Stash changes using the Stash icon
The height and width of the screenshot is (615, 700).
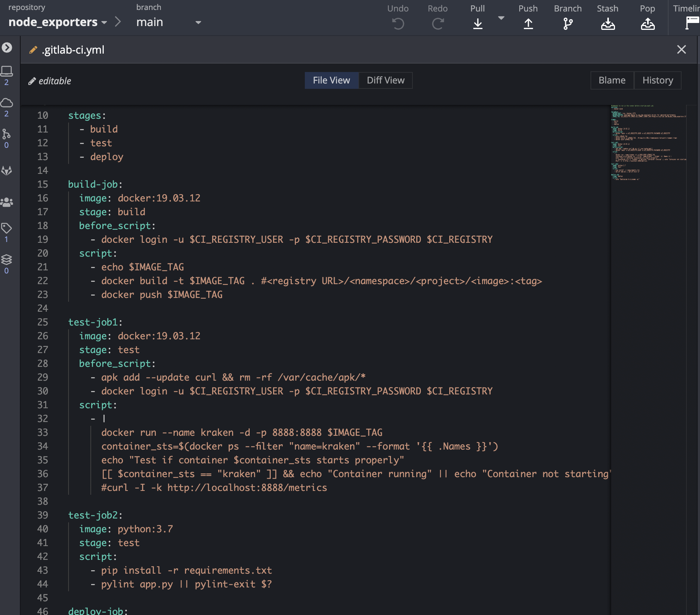click(x=608, y=24)
